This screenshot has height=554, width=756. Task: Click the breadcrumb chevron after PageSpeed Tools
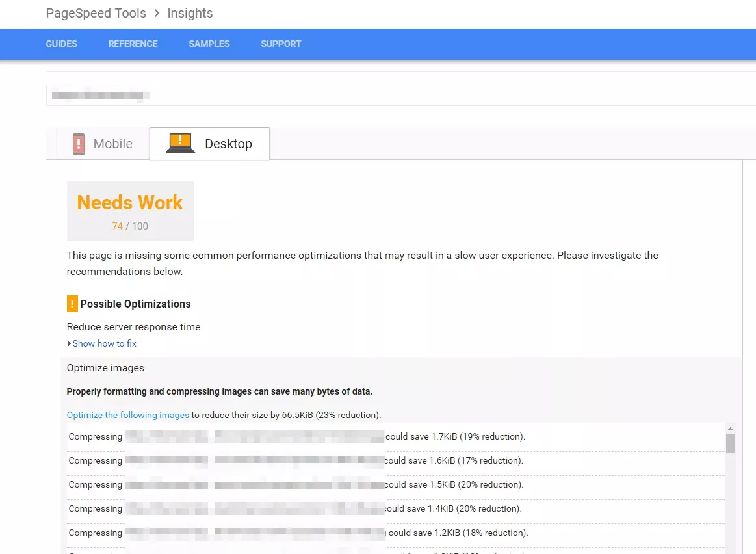[x=157, y=13]
